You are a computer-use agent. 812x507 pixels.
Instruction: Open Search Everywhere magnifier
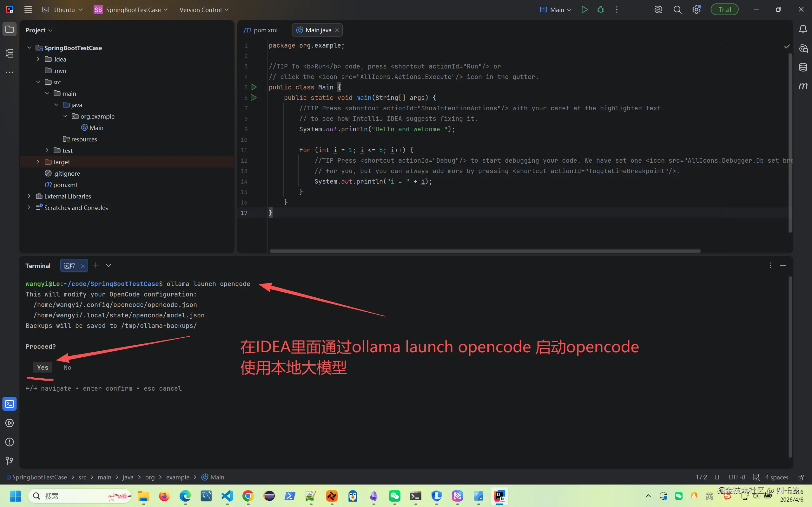[677, 10]
